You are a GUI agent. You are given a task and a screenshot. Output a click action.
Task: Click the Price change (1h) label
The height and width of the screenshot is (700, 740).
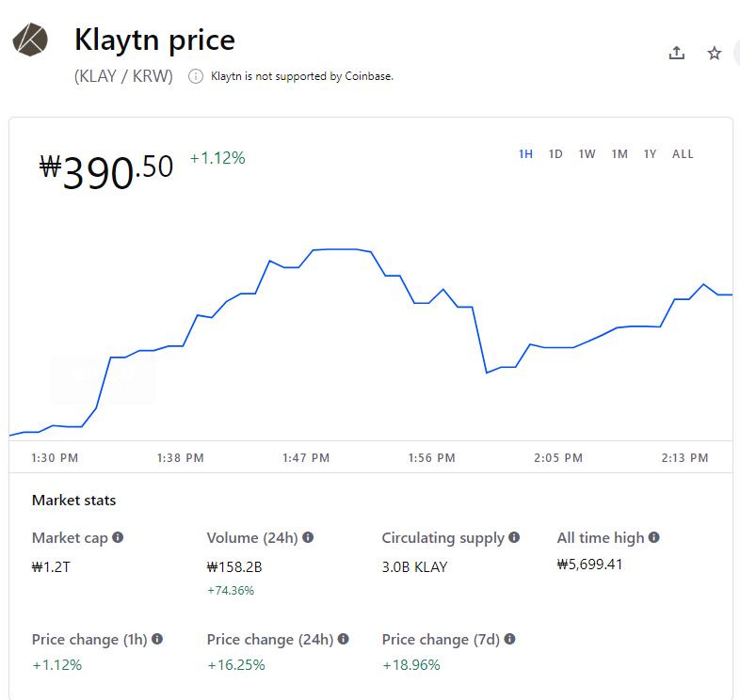(89, 640)
